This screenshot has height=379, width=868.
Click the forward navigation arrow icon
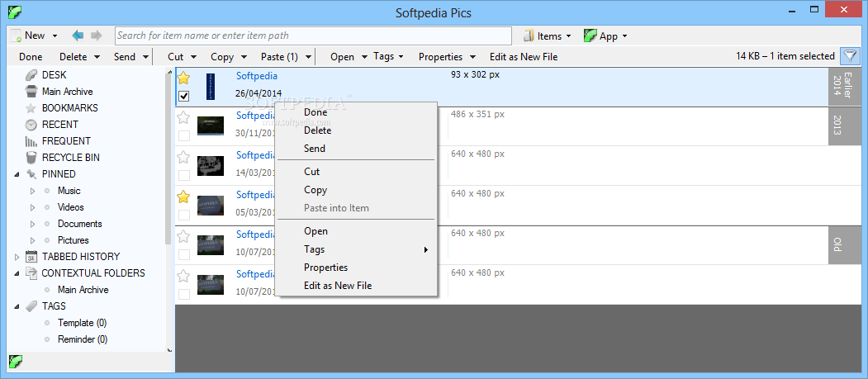click(x=97, y=36)
